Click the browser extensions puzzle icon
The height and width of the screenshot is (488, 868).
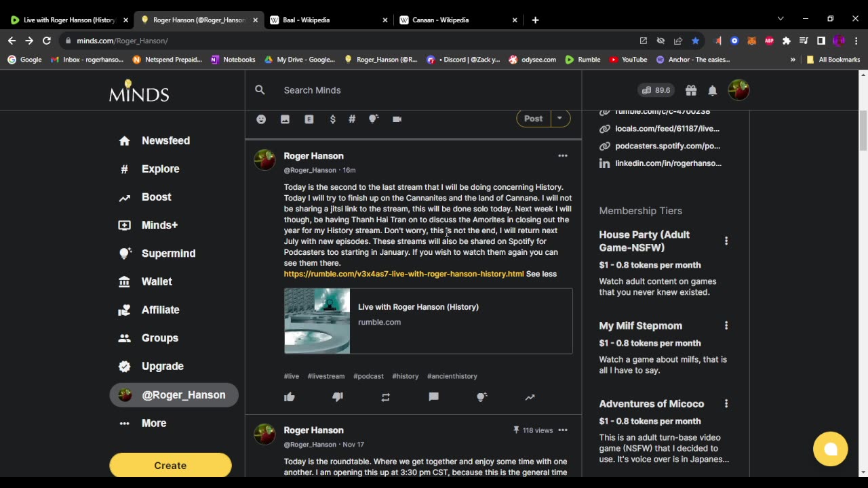point(786,41)
